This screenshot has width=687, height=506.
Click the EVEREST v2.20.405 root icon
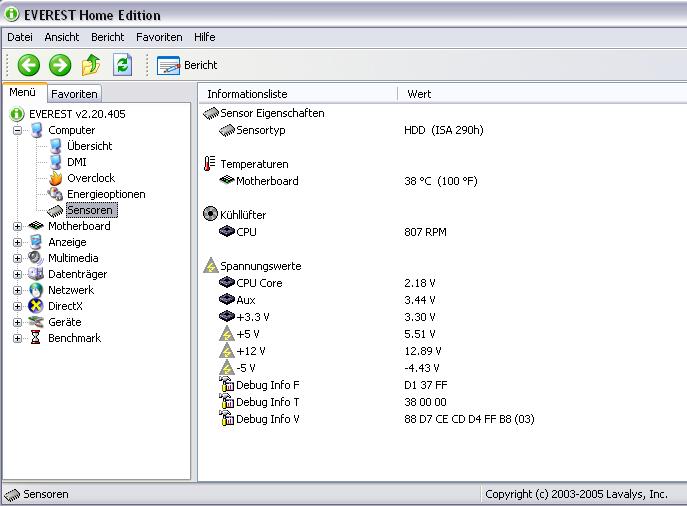click(x=17, y=114)
